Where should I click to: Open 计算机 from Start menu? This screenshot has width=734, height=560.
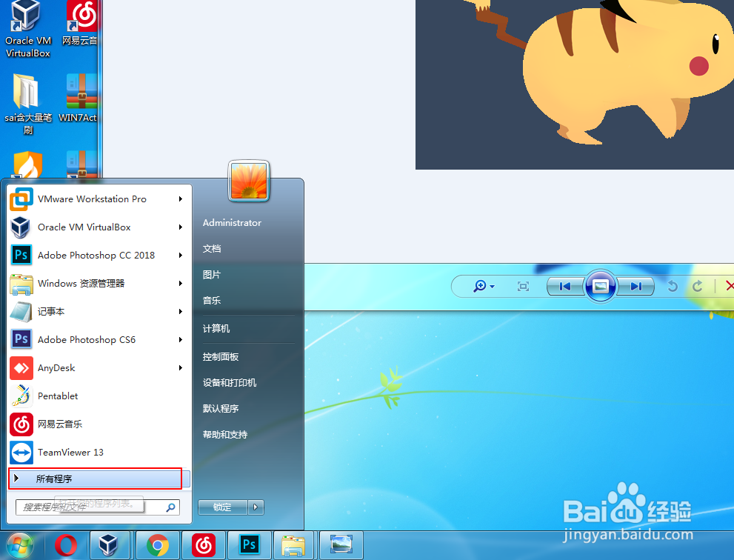[216, 329]
